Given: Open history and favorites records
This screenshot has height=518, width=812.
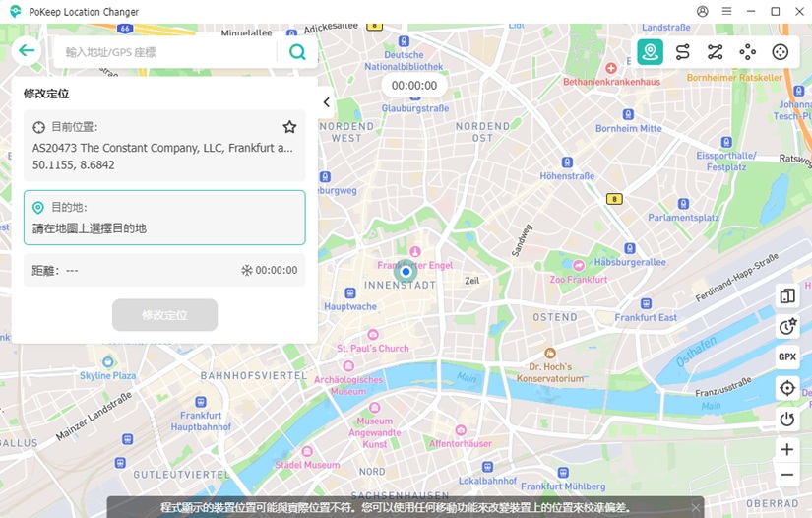Looking at the screenshot, I should [x=786, y=327].
